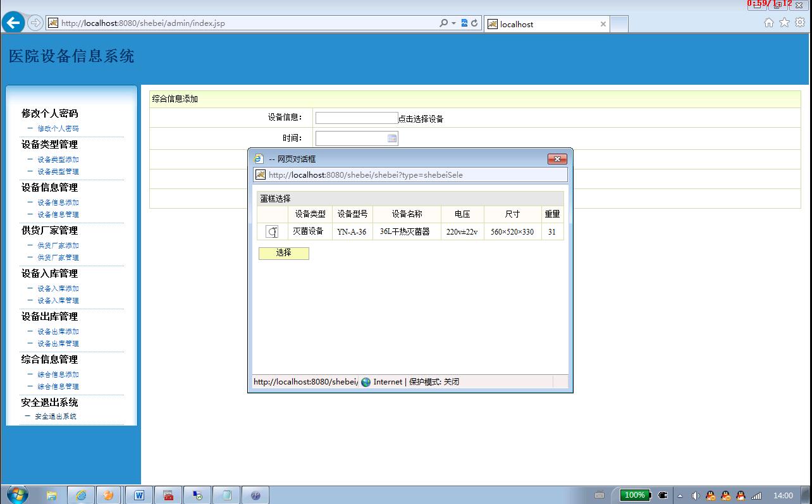Click the 设备名称 column header

[x=407, y=214]
